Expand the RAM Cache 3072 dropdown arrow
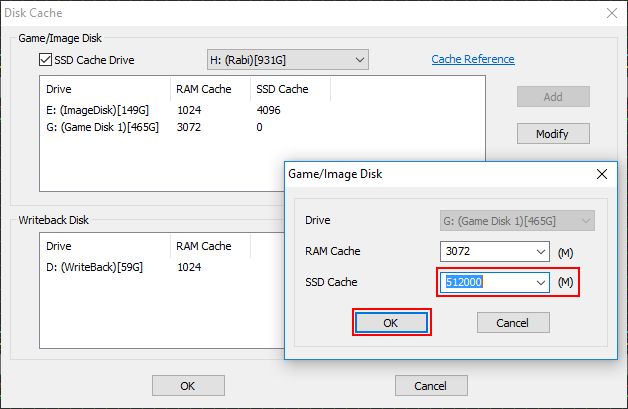This screenshot has width=628, height=409. coord(541,252)
